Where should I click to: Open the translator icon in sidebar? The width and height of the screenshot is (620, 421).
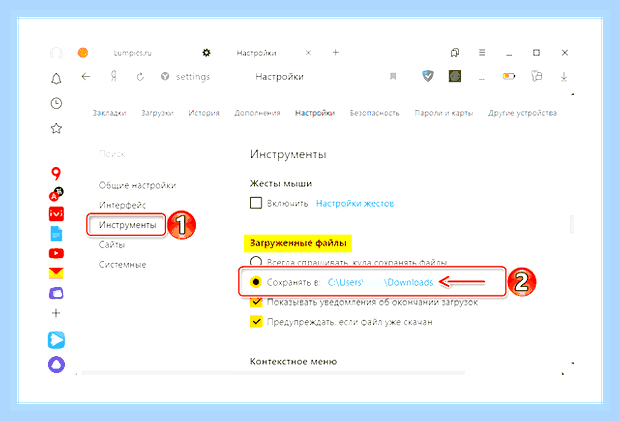coord(56,194)
